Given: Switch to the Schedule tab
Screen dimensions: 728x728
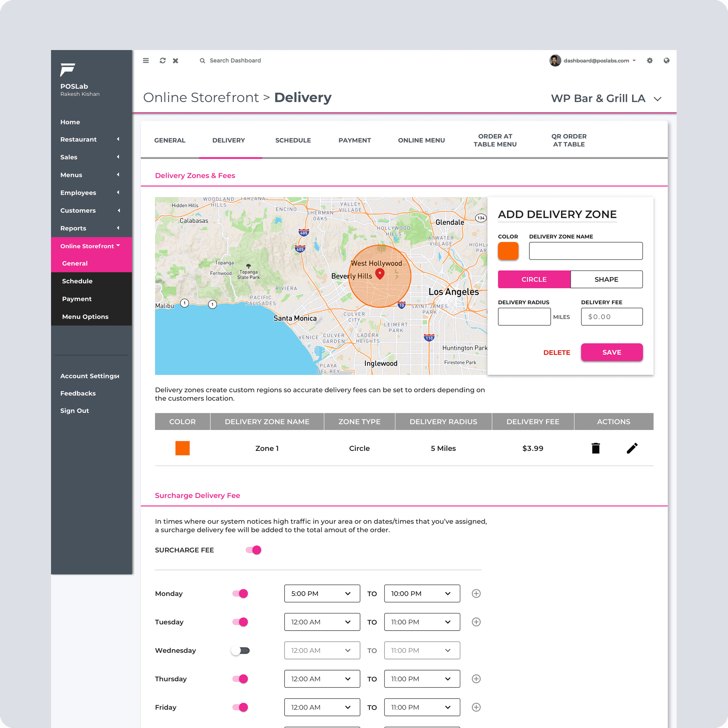Looking at the screenshot, I should click(x=293, y=140).
